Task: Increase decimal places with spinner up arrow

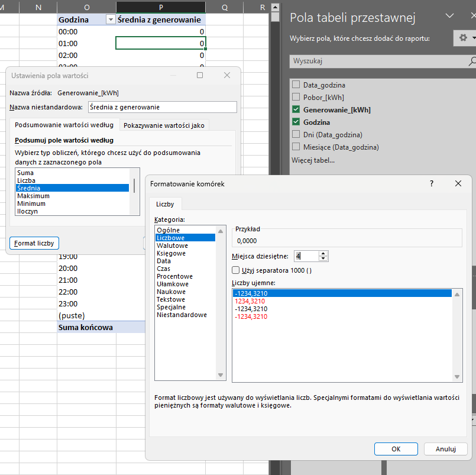Action: [x=323, y=253]
